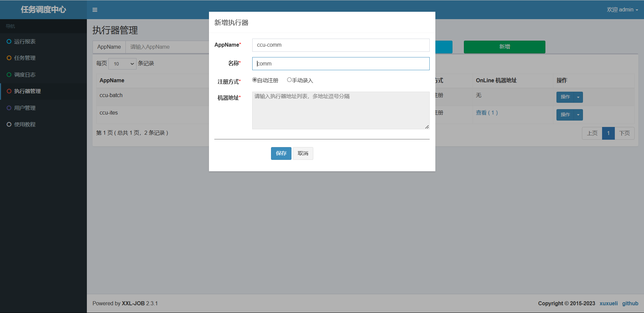Open 调度日志 in the sidebar
The width and height of the screenshot is (644, 313).
pos(25,75)
